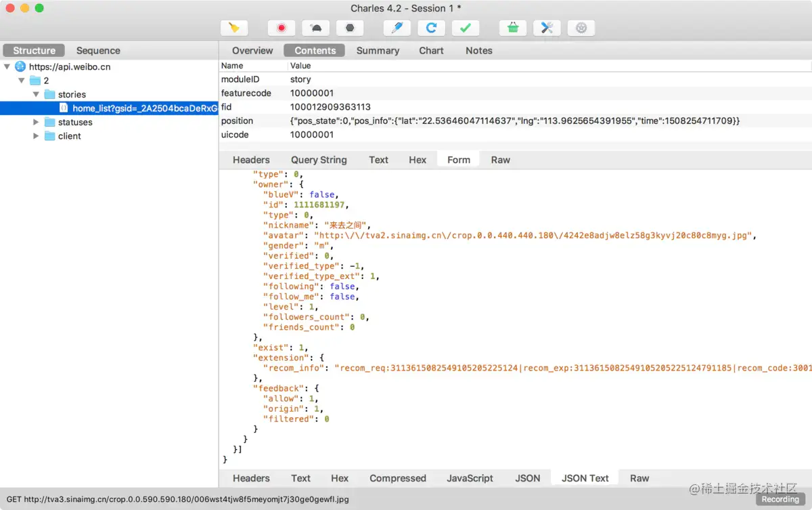Viewport: 812px width, 510px height.
Task: Click the Name column header
Action: tap(252, 66)
